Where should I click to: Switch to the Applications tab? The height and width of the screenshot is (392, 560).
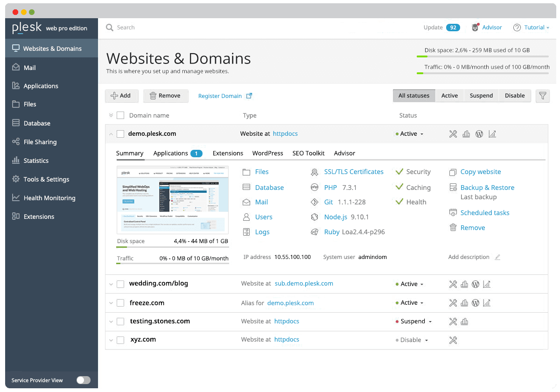[x=178, y=153]
